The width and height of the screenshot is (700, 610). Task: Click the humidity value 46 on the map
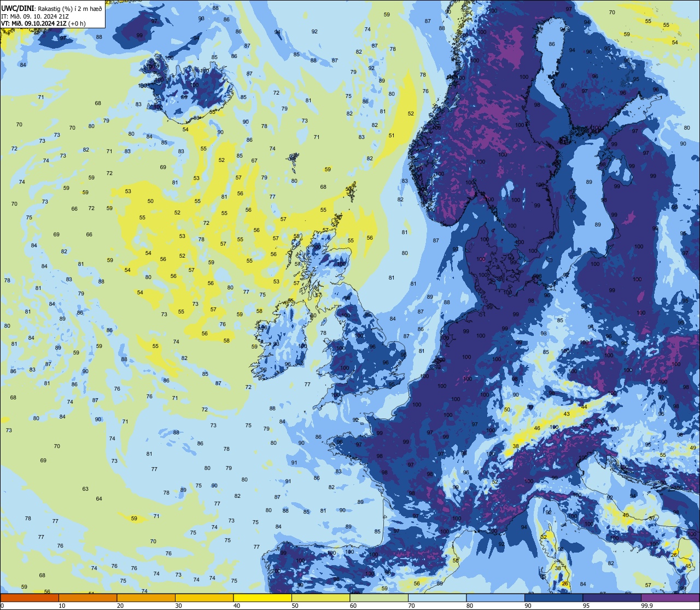[x=537, y=428]
